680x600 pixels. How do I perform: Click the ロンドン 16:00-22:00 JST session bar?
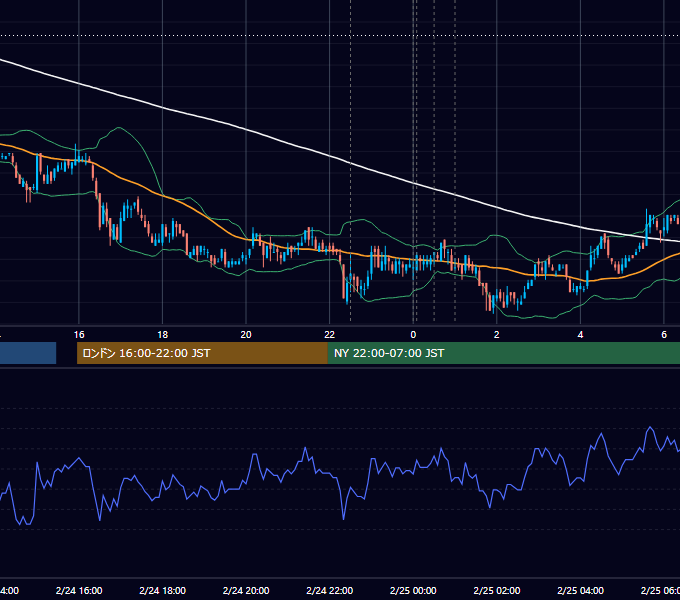pyautogui.click(x=202, y=353)
